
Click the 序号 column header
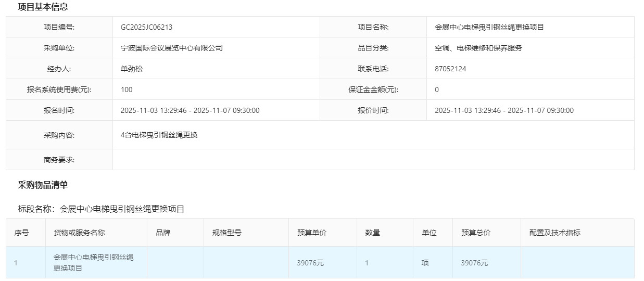[x=21, y=233]
